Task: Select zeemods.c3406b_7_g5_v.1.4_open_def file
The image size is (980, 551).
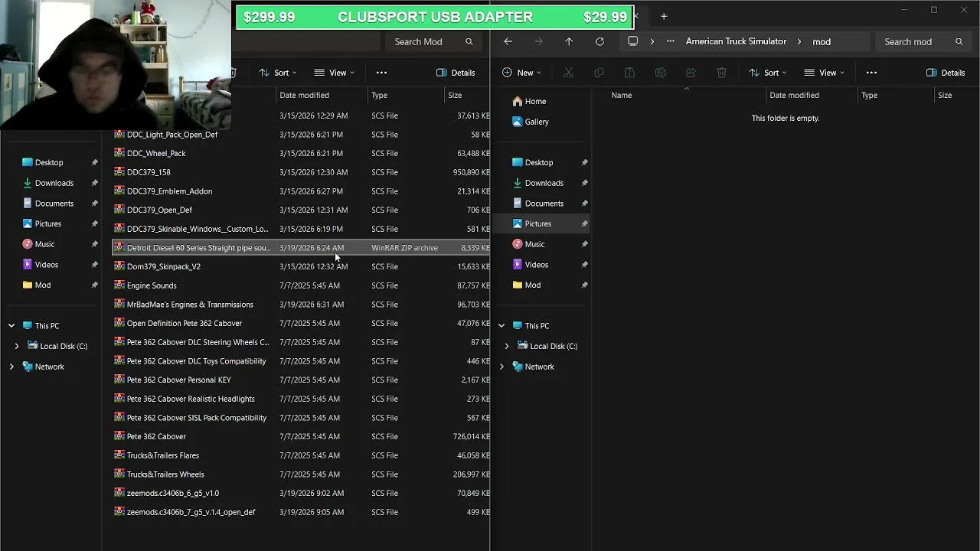Action: (301, 512)
